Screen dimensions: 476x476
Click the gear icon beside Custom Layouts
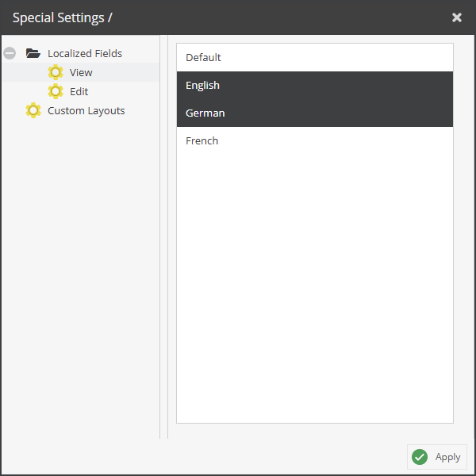(x=33, y=110)
